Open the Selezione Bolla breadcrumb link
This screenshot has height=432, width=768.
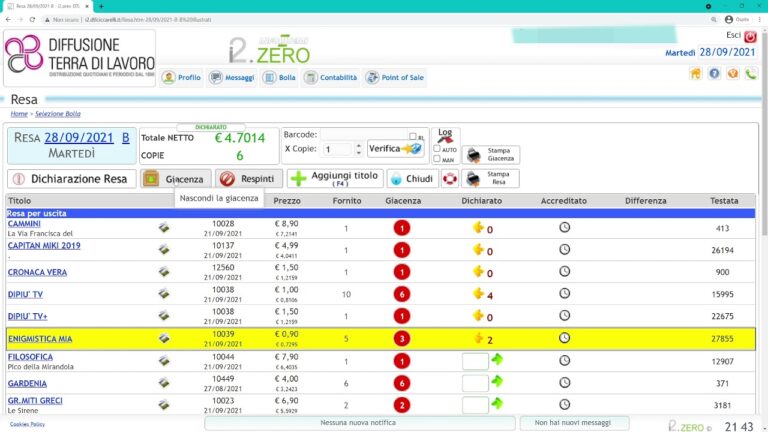tap(58, 114)
